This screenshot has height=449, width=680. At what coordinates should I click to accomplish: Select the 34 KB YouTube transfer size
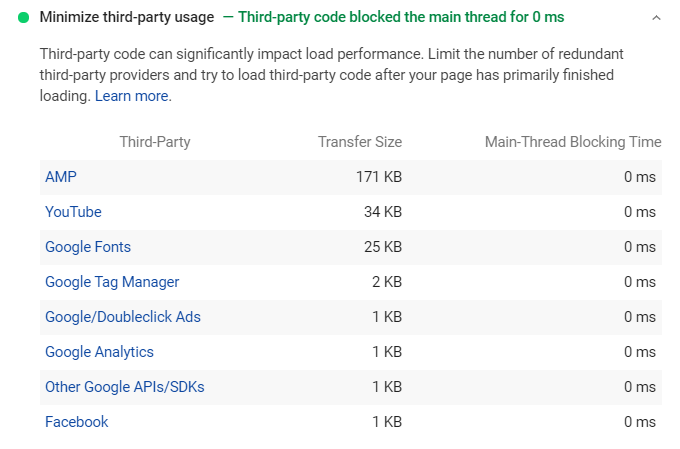383,212
